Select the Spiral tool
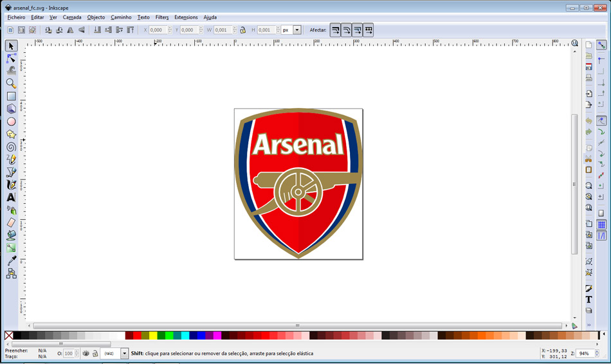 (x=11, y=147)
